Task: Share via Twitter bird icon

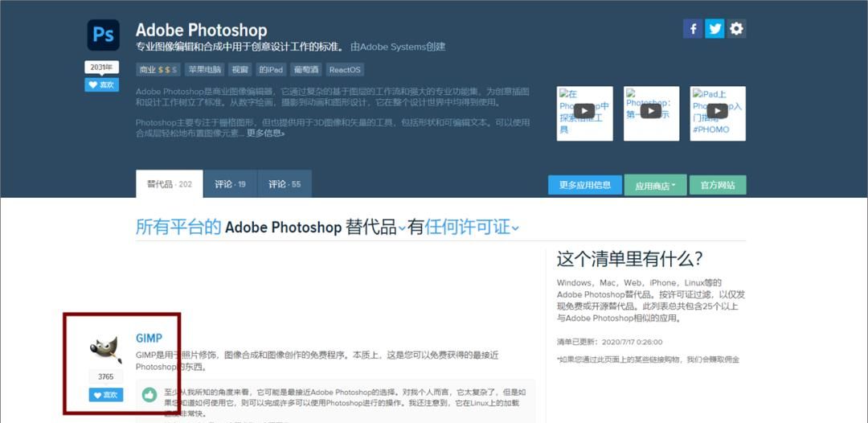Action: (x=714, y=29)
